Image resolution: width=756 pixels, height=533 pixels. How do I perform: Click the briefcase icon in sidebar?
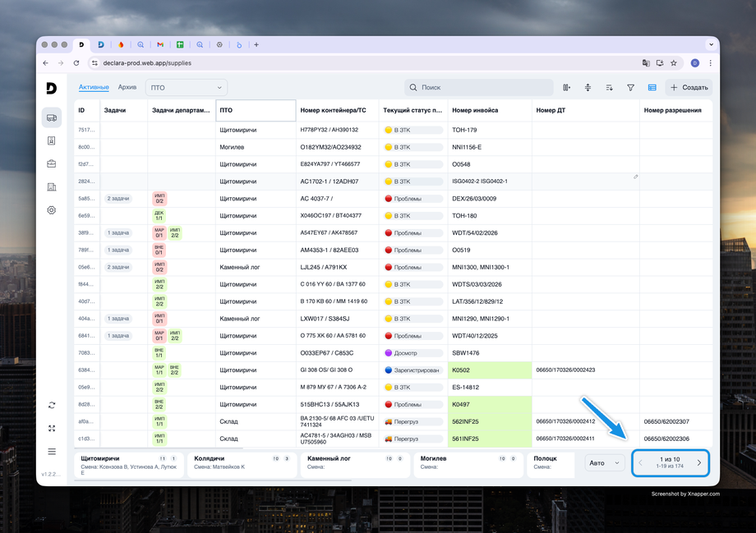(x=52, y=163)
